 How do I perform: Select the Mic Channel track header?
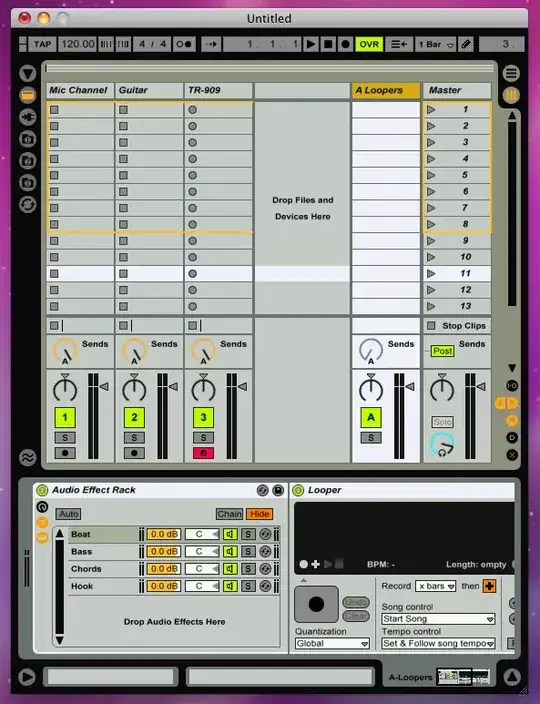(x=80, y=90)
